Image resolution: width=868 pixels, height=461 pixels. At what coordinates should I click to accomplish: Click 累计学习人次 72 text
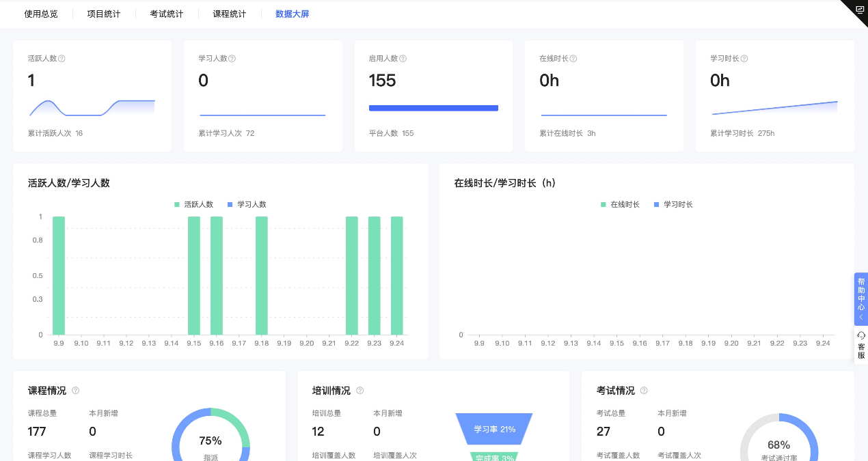226,133
